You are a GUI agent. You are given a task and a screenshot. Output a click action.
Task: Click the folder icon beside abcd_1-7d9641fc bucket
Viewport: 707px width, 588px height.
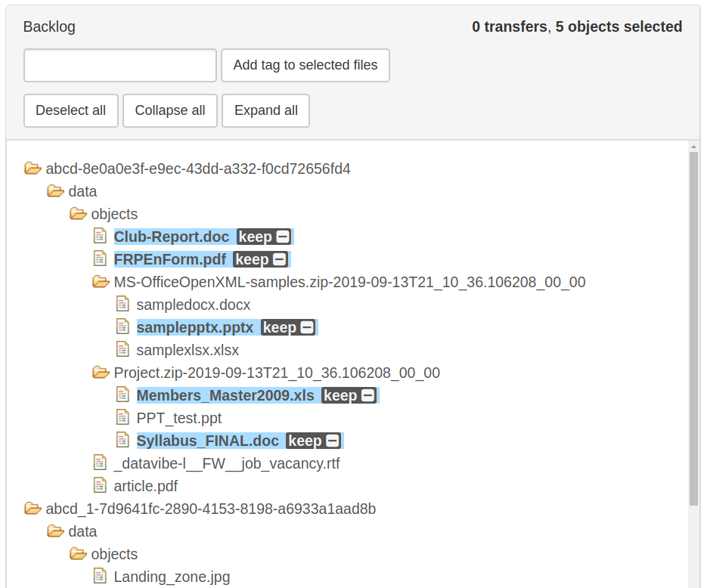tap(33, 508)
